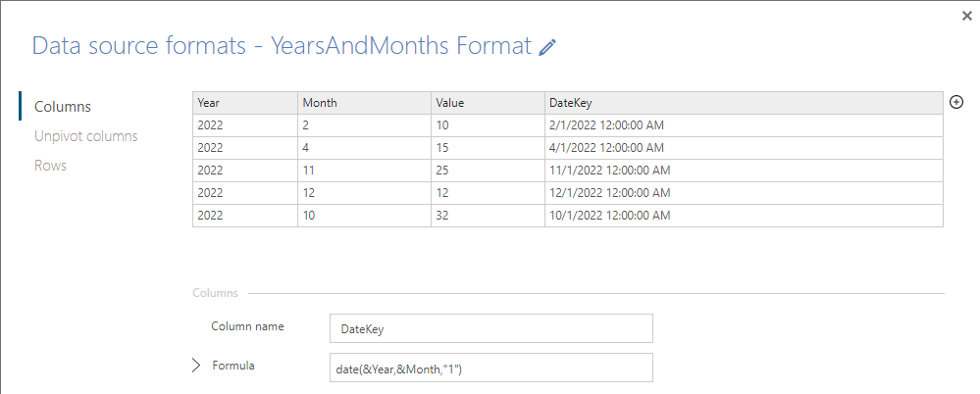Open the Columns section
The width and height of the screenshot is (980, 394).
(x=63, y=107)
